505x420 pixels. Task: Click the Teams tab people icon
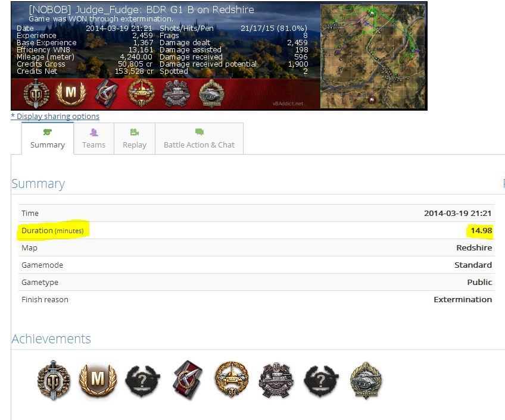click(93, 132)
